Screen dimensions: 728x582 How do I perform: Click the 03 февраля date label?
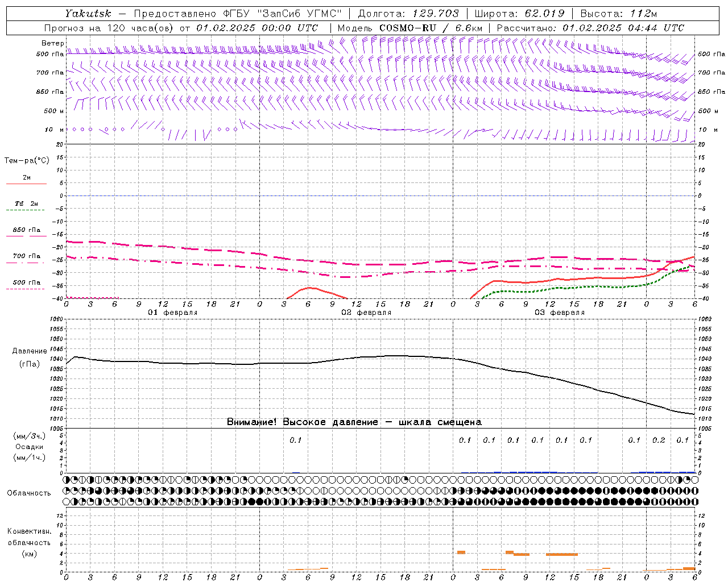(560, 313)
